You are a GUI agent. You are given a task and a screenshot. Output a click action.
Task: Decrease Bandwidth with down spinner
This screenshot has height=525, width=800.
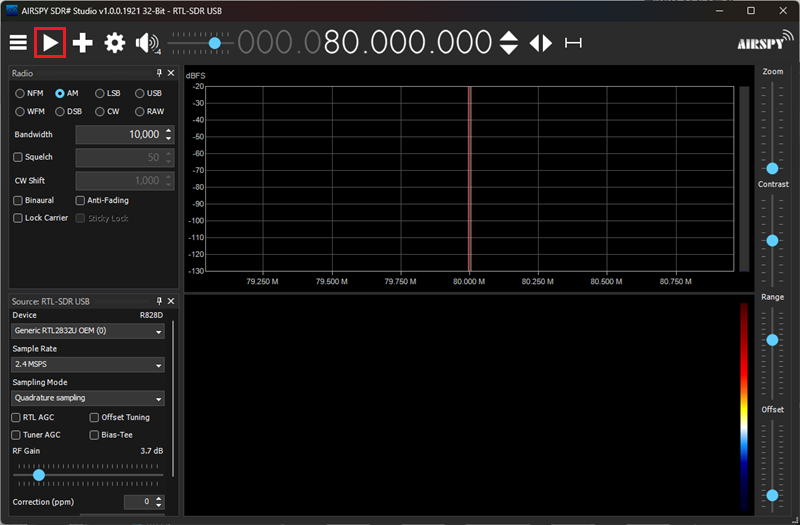pyautogui.click(x=169, y=138)
